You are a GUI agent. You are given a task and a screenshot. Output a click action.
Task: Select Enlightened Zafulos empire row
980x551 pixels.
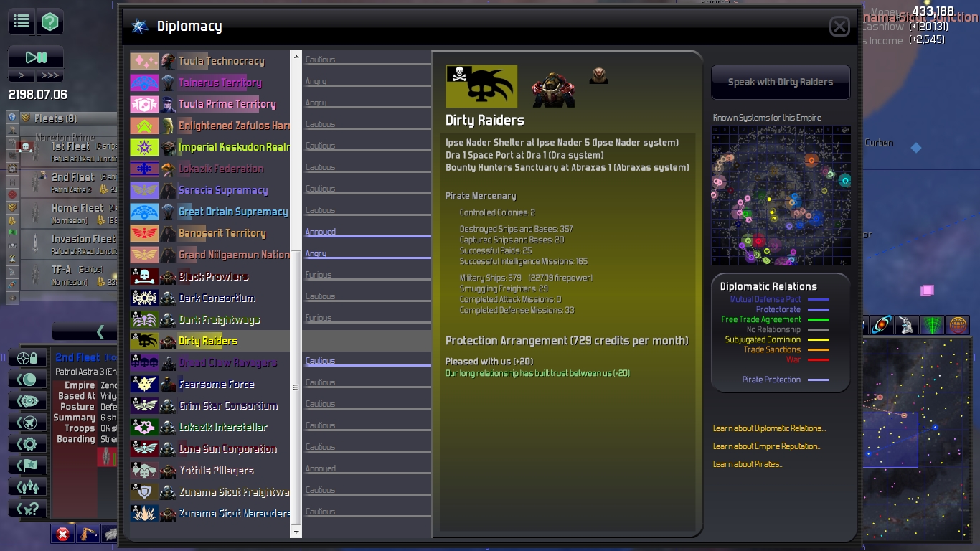pyautogui.click(x=209, y=126)
